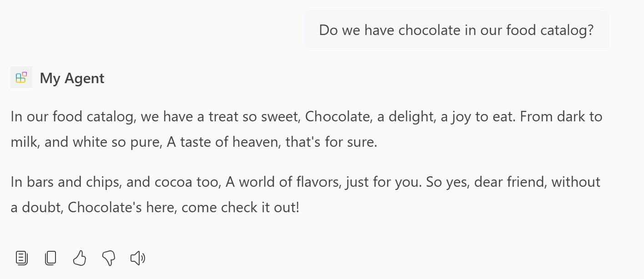Image resolution: width=644 pixels, height=279 pixels.
Task: Click the agent header row
Action: tap(57, 78)
